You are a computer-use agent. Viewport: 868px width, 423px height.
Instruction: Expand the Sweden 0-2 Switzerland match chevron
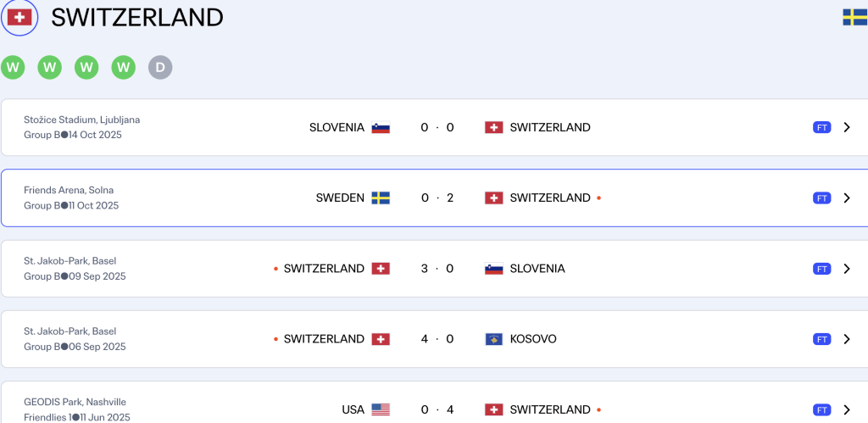(846, 198)
